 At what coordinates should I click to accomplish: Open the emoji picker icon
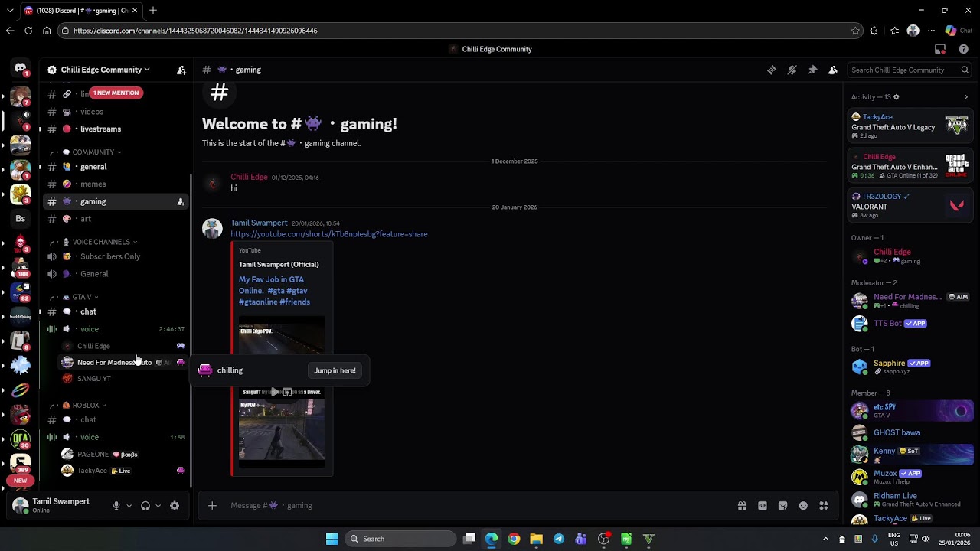[x=803, y=505]
